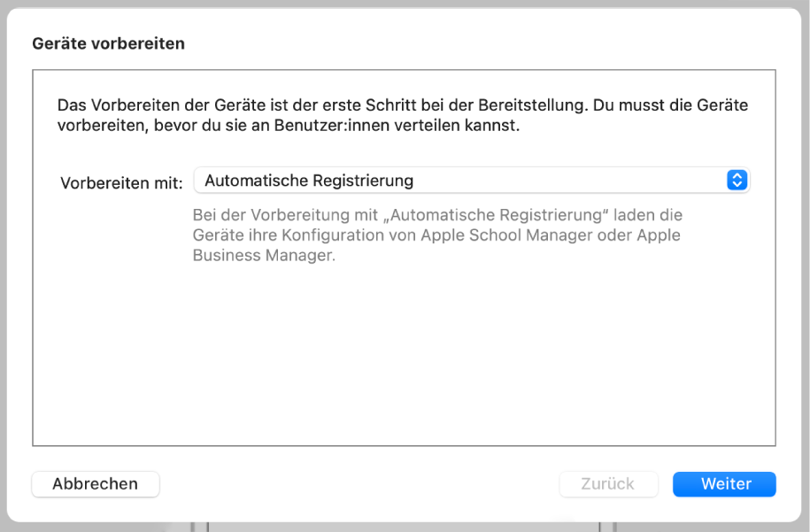Image resolution: width=810 pixels, height=532 pixels.
Task: Click the dialog title "Geräte vorbereiten"
Action: click(x=108, y=42)
